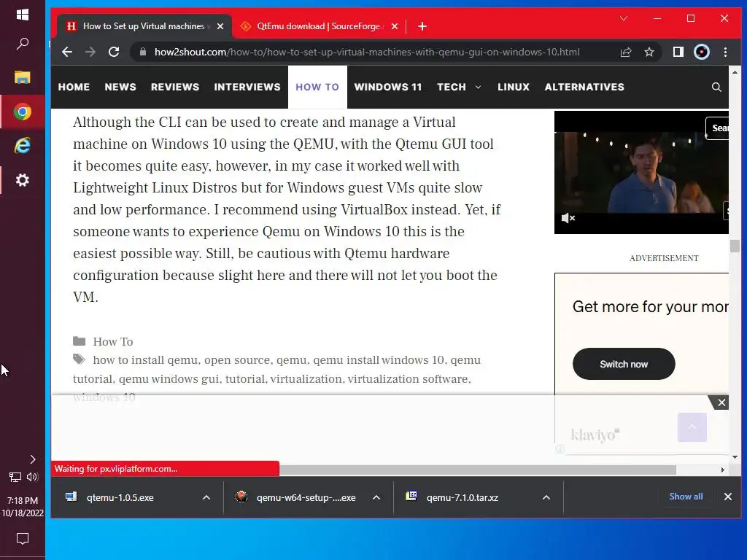Image resolution: width=747 pixels, height=560 pixels.
Task: Open side panel icon in Chrome toolbar
Action: [x=678, y=52]
